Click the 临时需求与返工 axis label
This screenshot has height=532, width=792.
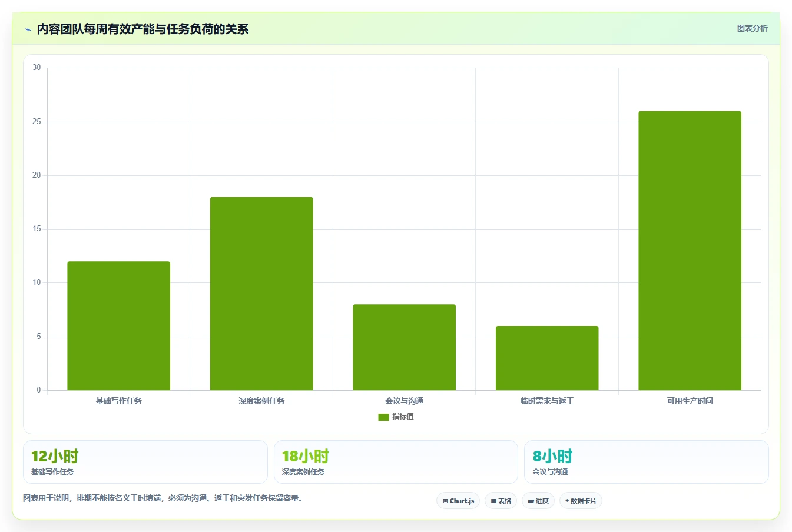pyautogui.click(x=547, y=401)
